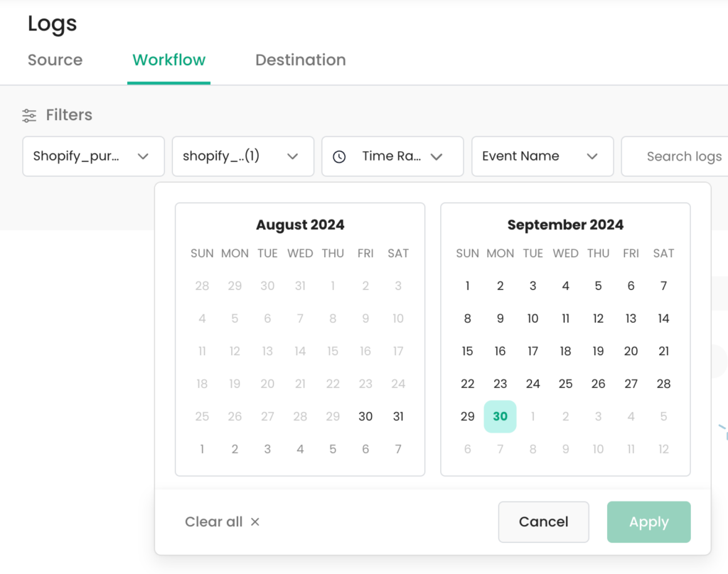
Task: Select September 4 in the calendar
Action: coord(565,286)
